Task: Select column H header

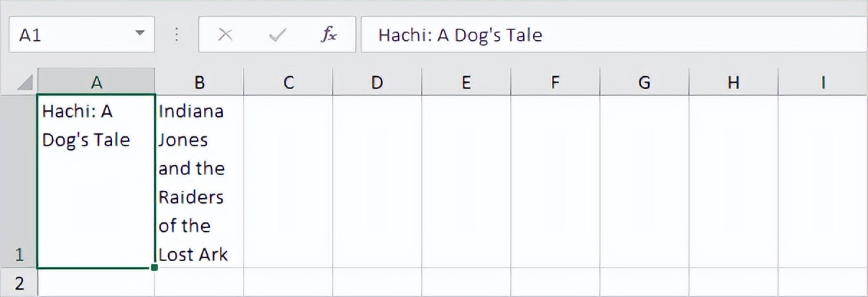Action: (733, 83)
